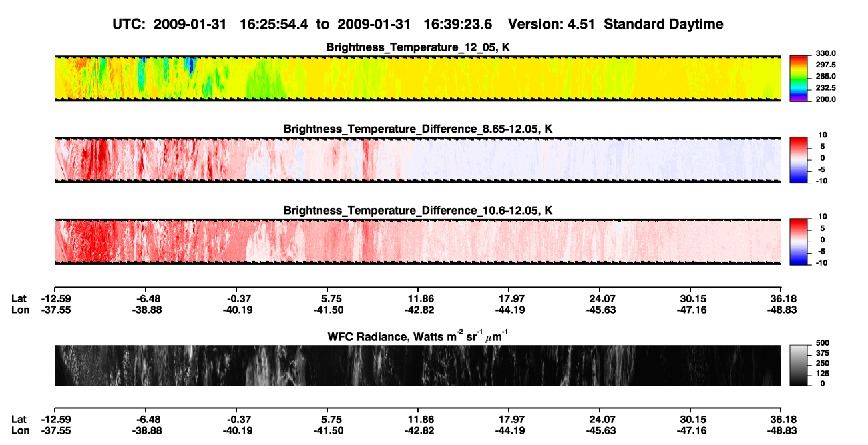The width and height of the screenshot is (868, 445).
Task: Click the '297.5' color scale label
Action: (x=825, y=65)
